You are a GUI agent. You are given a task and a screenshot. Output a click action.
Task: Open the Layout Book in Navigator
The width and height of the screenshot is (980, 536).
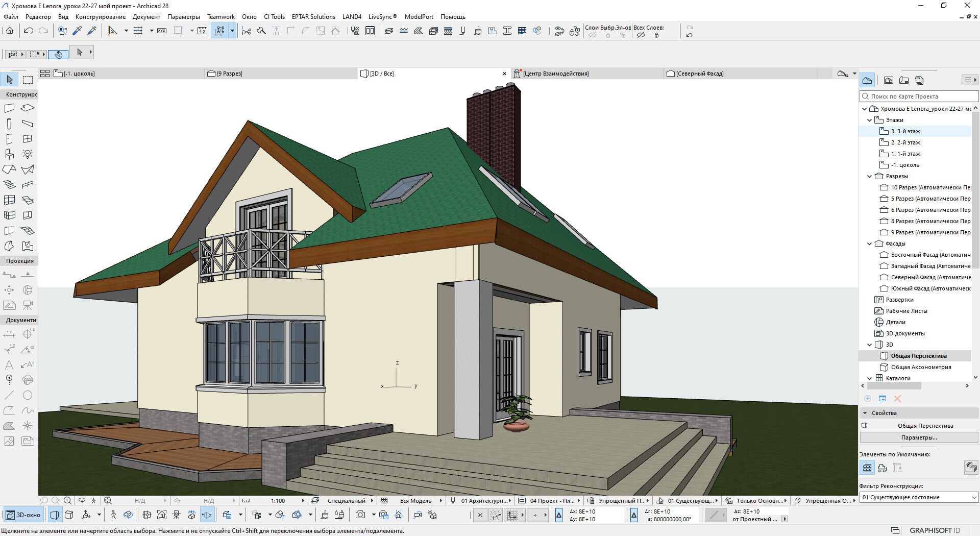904,80
